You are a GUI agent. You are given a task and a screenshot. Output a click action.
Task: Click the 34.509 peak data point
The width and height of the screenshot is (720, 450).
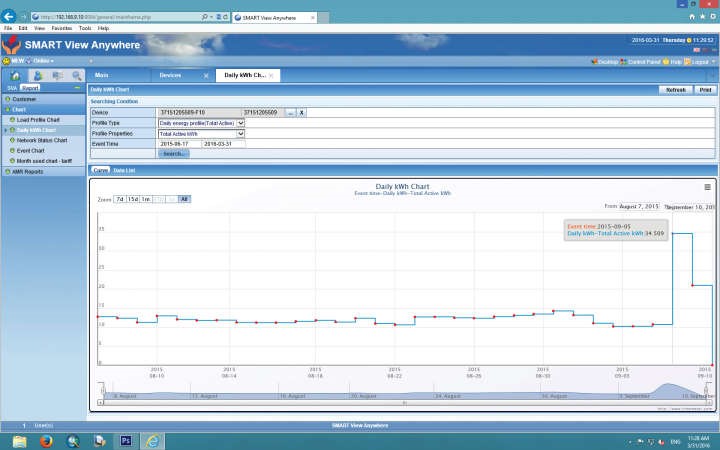673,234
